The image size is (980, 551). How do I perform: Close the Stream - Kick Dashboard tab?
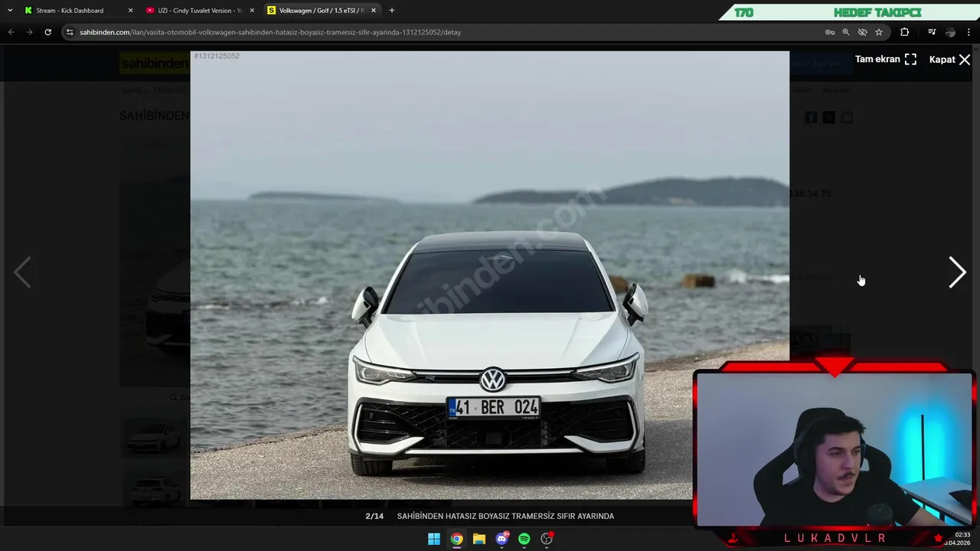coord(130,11)
